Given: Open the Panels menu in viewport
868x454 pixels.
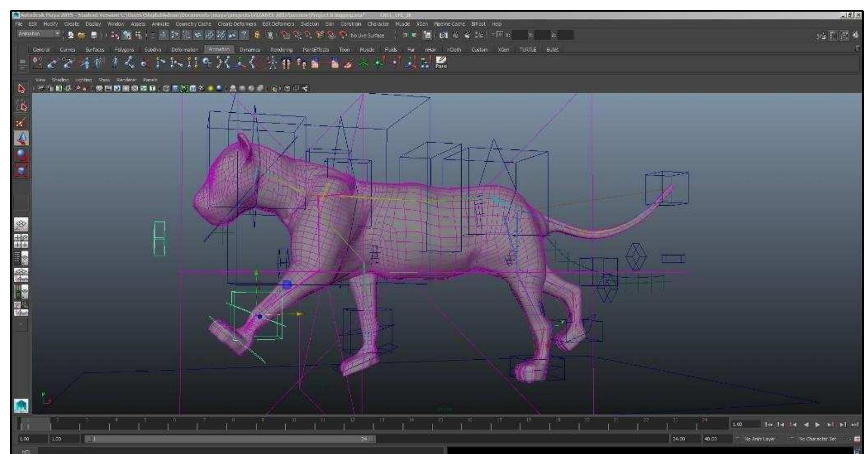Looking at the screenshot, I should pyautogui.click(x=150, y=80).
